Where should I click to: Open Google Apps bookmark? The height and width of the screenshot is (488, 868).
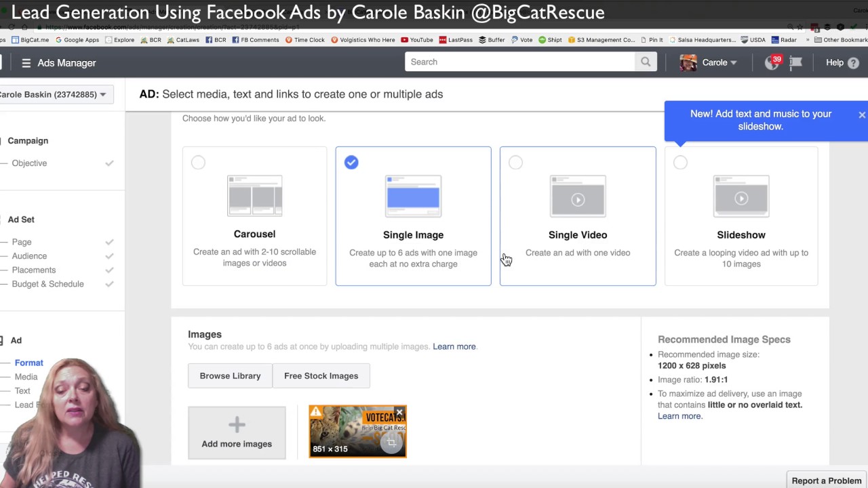point(77,40)
